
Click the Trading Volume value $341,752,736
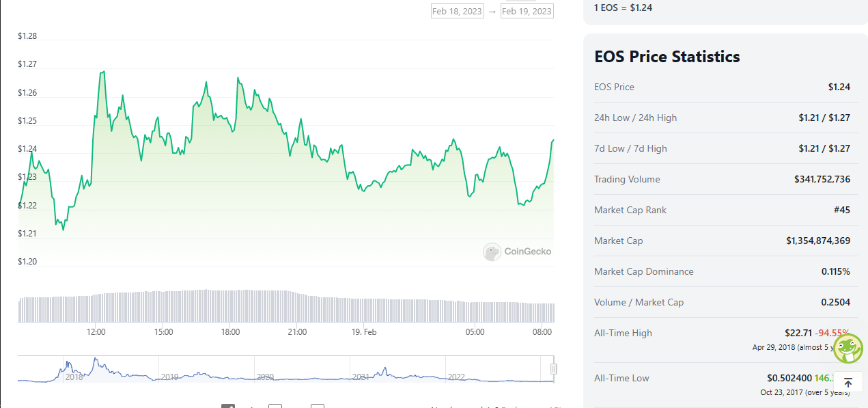[x=822, y=179]
